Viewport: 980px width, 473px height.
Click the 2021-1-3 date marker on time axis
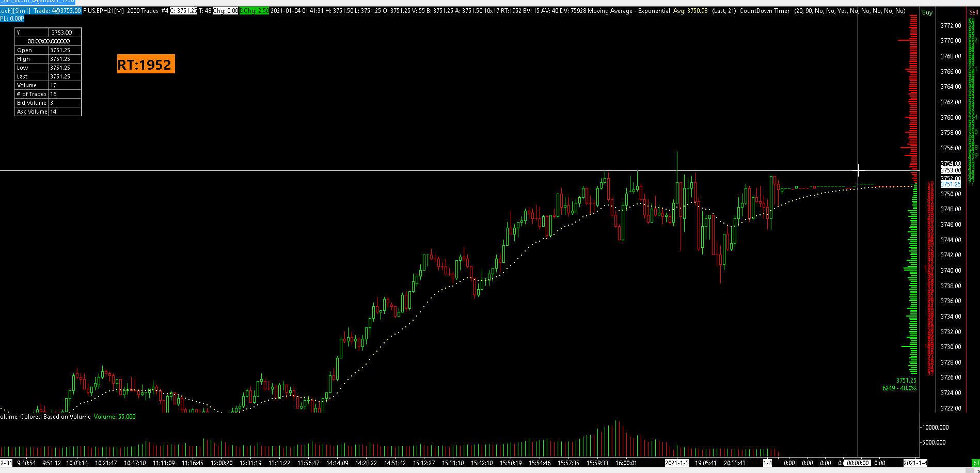click(x=677, y=463)
